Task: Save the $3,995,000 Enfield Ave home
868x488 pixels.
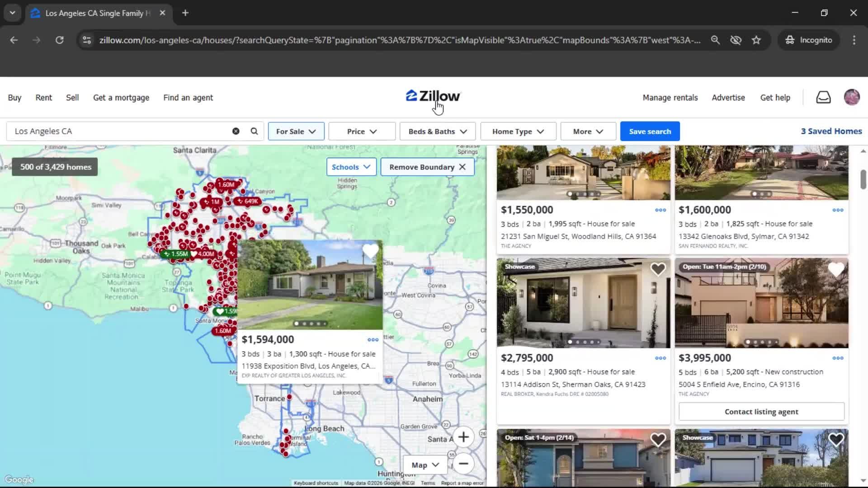Action: click(836, 269)
